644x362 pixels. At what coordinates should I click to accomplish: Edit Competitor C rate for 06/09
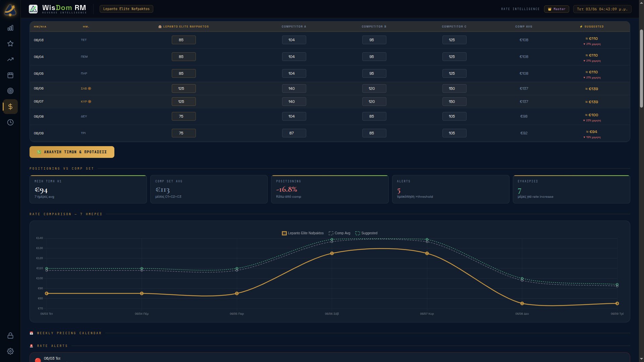point(454,133)
